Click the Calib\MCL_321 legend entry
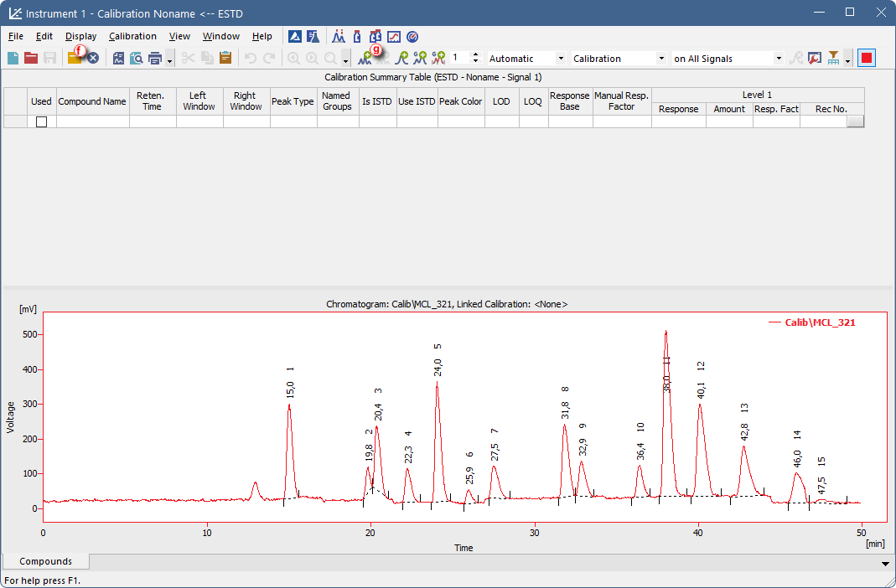Viewport: 896px width, 588px height. pos(812,322)
